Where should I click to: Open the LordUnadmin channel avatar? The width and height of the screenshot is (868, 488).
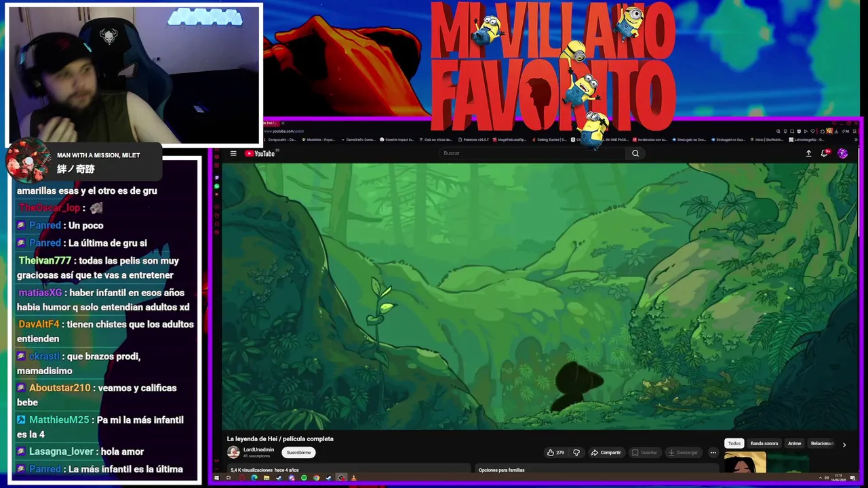233,452
